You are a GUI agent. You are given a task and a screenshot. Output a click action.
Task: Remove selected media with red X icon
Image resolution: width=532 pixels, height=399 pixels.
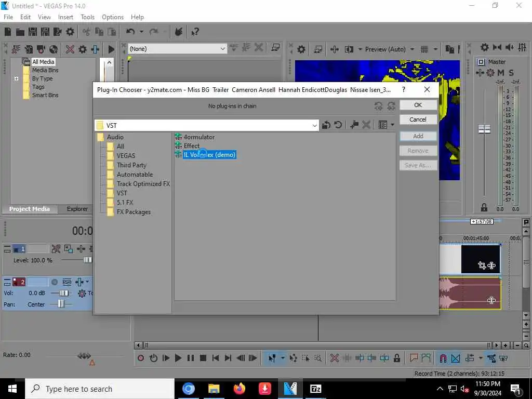[x=70, y=49]
